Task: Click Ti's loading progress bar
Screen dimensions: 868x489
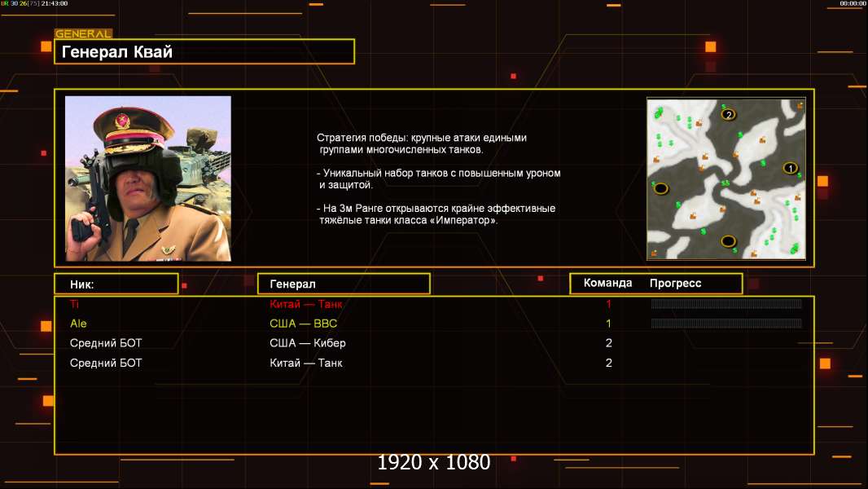Action: point(726,303)
